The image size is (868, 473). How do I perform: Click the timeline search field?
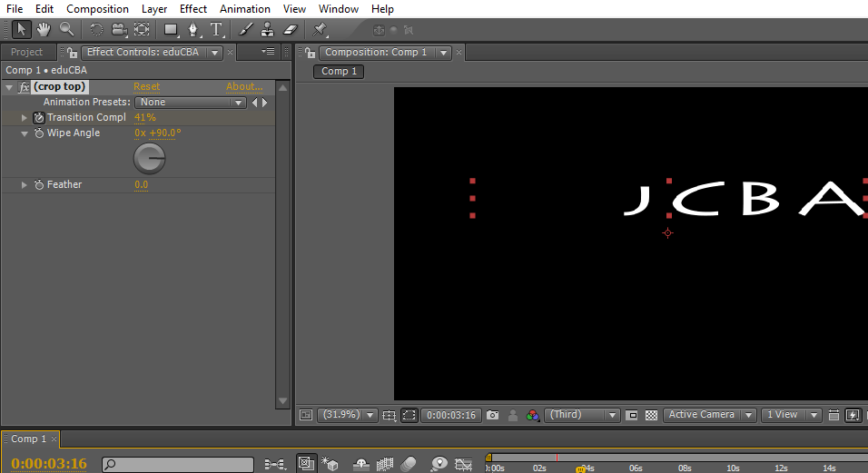point(178,464)
